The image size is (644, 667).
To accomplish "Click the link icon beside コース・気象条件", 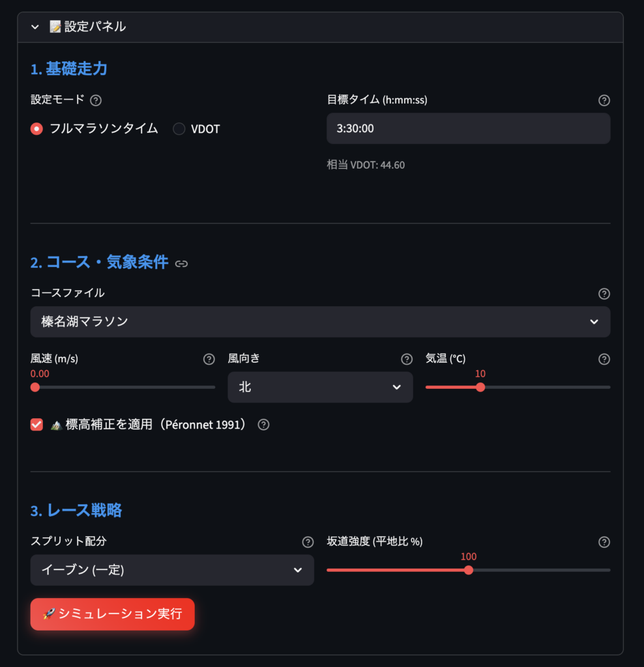I will pyautogui.click(x=181, y=263).
